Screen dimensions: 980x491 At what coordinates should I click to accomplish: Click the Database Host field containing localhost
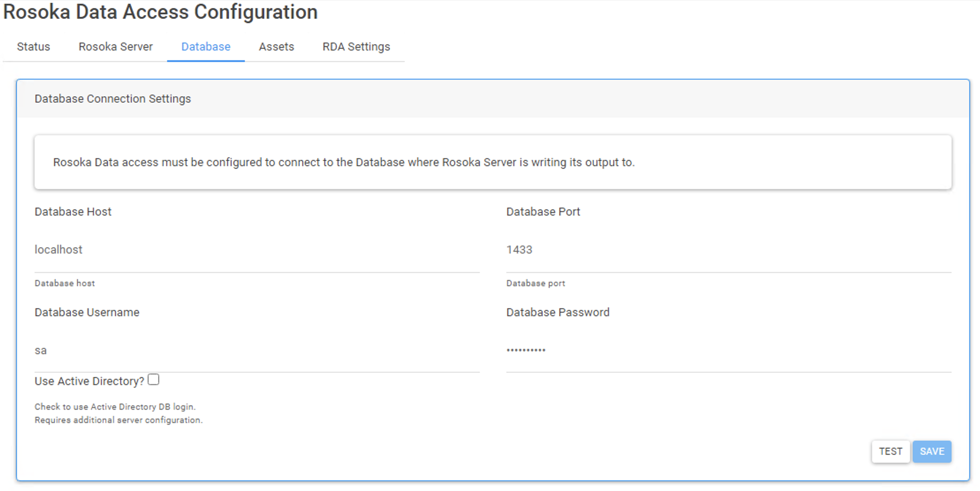pyautogui.click(x=257, y=250)
